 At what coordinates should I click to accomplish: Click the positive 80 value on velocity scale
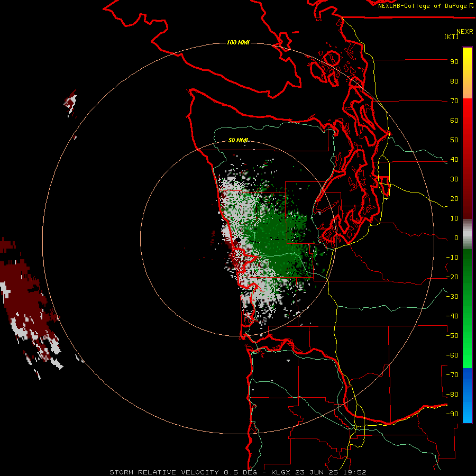coord(454,81)
